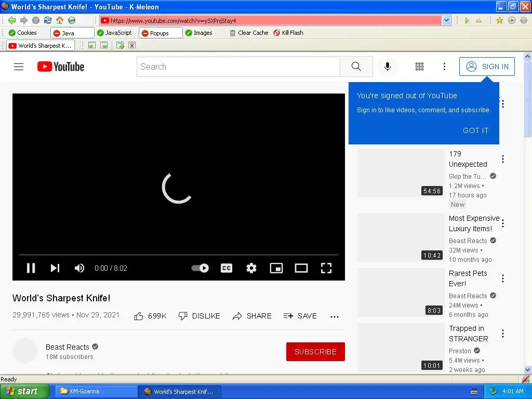Toggle closed captions CC
The image size is (532, 399).
pos(227,268)
